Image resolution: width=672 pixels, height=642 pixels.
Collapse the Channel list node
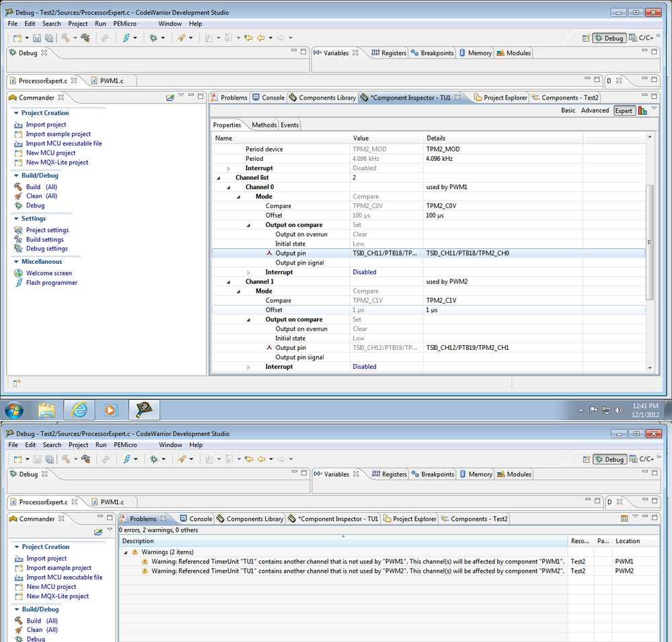tap(218, 178)
